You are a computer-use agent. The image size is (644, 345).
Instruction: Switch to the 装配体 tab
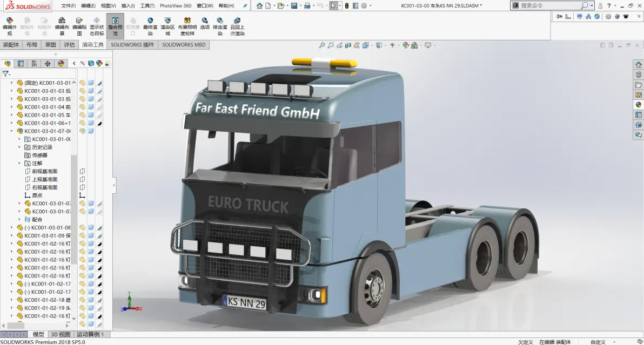tap(11, 45)
